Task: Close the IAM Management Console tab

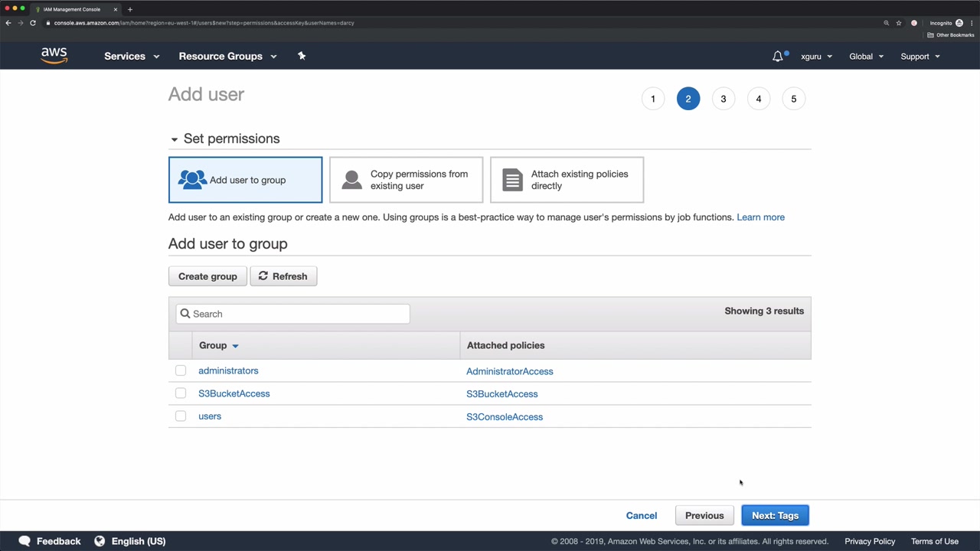Action: click(x=116, y=9)
